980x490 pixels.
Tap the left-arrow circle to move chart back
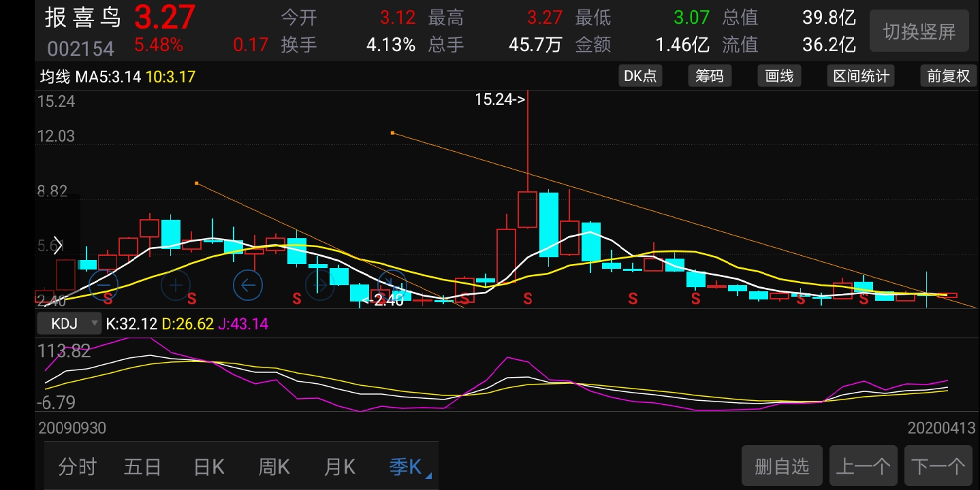click(x=248, y=284)
